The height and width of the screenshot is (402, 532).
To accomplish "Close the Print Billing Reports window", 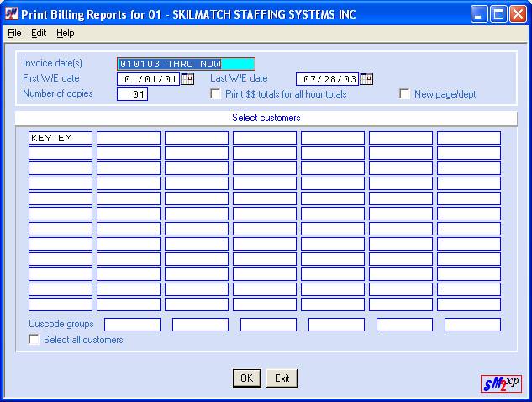I will point(518,14).
